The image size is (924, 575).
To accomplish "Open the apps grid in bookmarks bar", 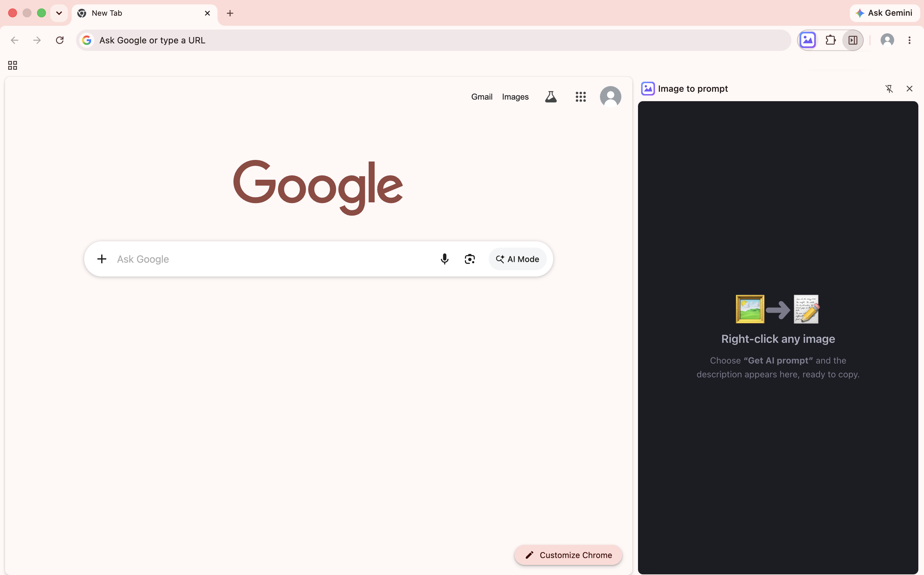I will (x=13, y=65).
